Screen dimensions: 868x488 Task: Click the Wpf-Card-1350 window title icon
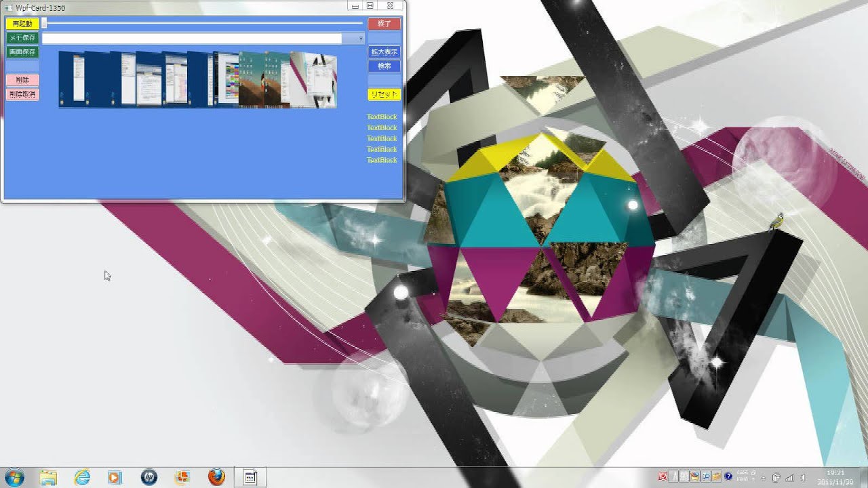pos(8,7)
